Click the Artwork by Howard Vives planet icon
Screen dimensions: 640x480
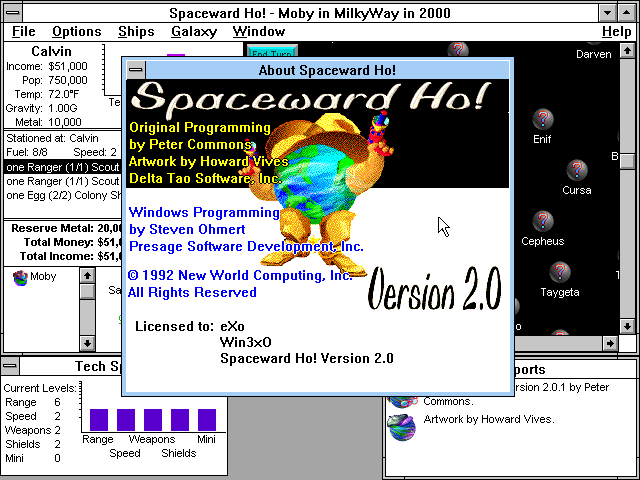click(402, 427)
